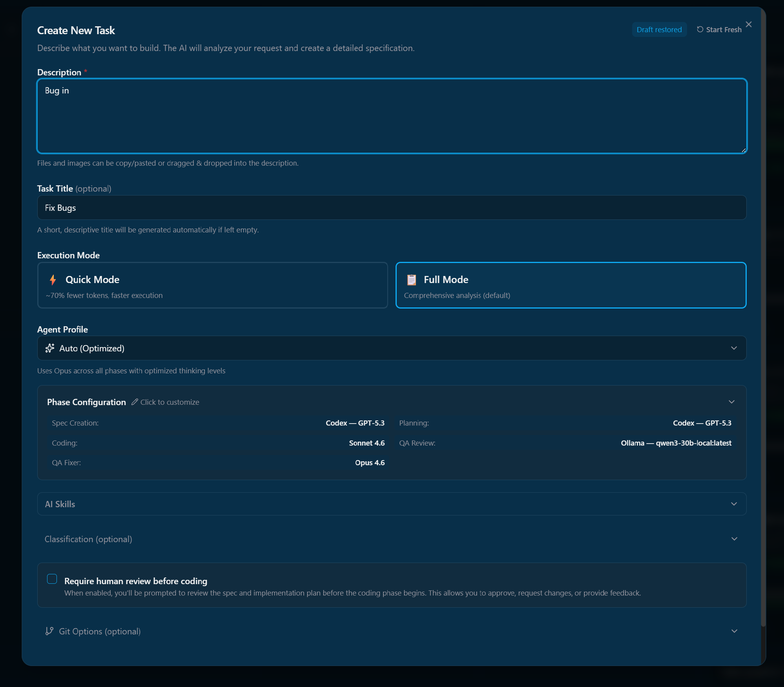Select Full Mode execution option
This screenshot has height=687, width=784.
point(571,285)
